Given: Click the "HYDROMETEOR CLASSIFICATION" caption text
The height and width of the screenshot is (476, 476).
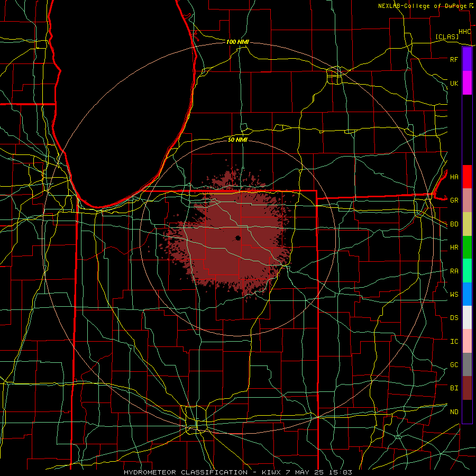Looking at the screenshot, I should [x=186, y=472].
